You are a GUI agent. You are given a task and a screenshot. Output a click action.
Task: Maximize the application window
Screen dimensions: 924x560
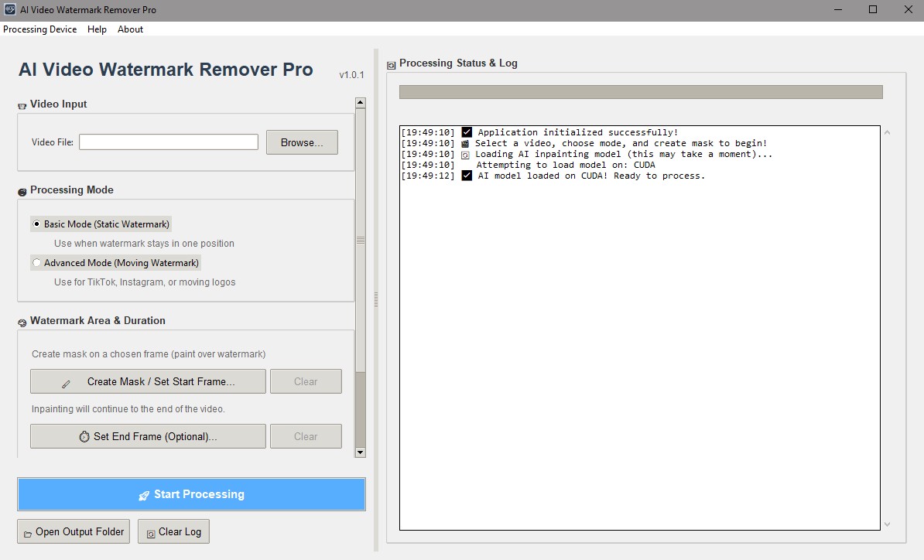point(873,9)
